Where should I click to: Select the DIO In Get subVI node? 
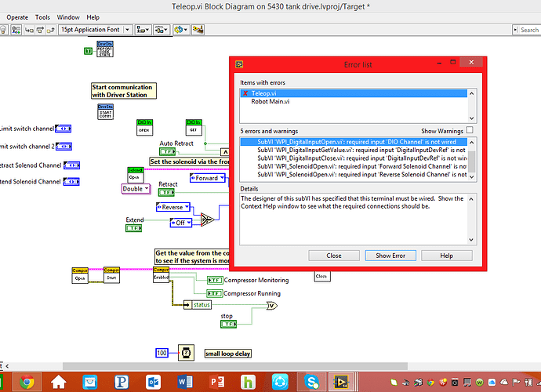[194, 128]
